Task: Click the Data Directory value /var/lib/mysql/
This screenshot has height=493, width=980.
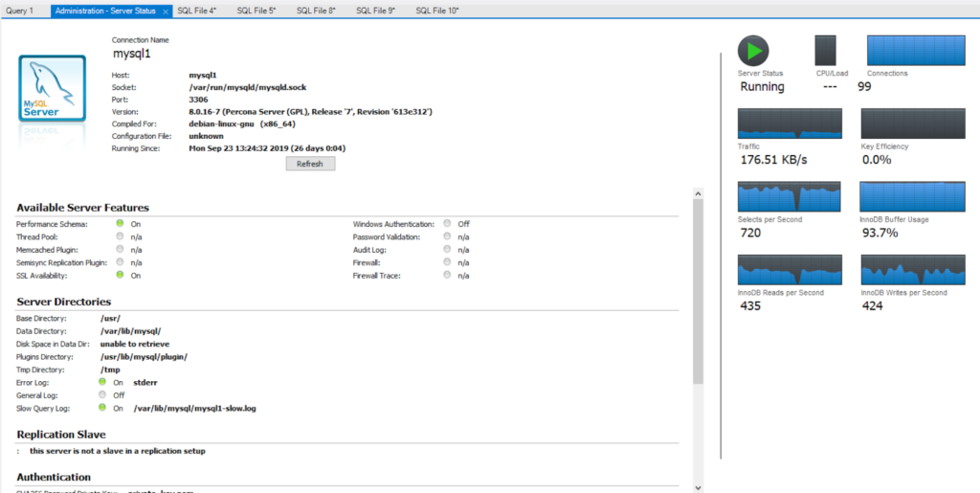Action: point(130,331)
